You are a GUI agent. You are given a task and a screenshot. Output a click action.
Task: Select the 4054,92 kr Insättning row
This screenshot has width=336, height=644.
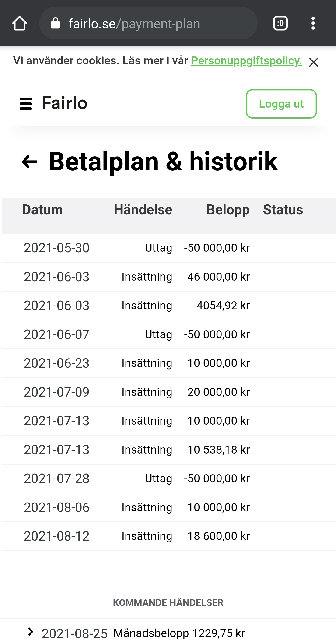pos(168,306)
